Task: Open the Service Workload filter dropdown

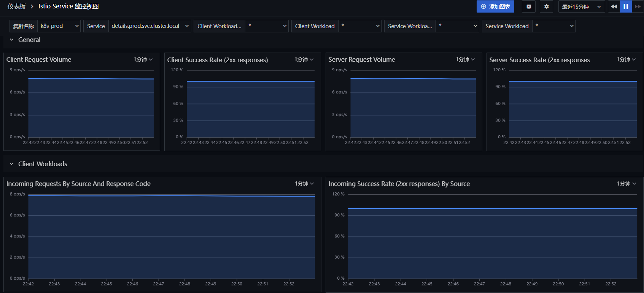Action: point(553,26)
